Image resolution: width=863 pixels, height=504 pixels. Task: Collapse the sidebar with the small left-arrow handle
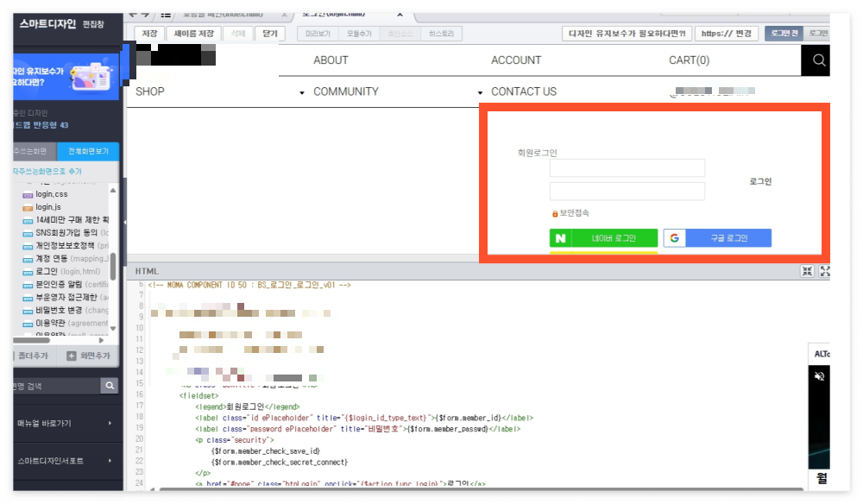tap(125, 223)
